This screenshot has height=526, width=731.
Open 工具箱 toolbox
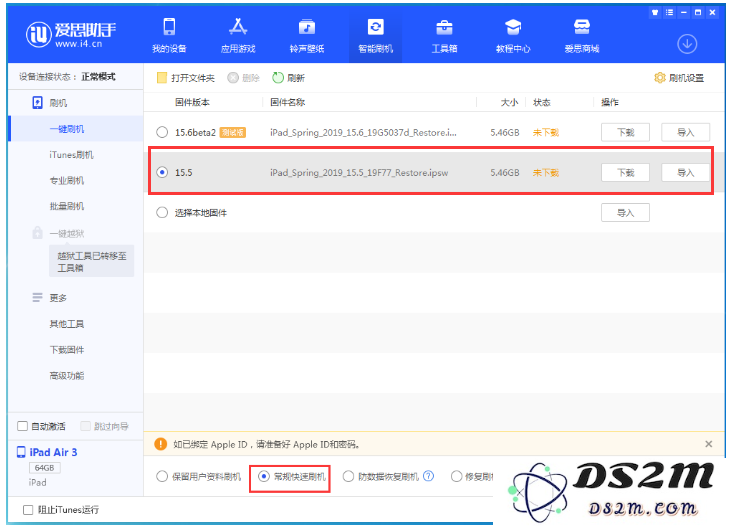[444, 35]
